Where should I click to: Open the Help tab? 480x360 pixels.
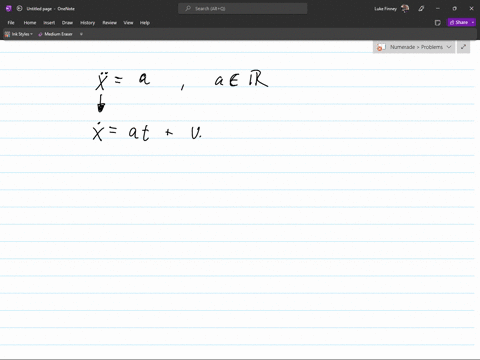pos(145,23)
